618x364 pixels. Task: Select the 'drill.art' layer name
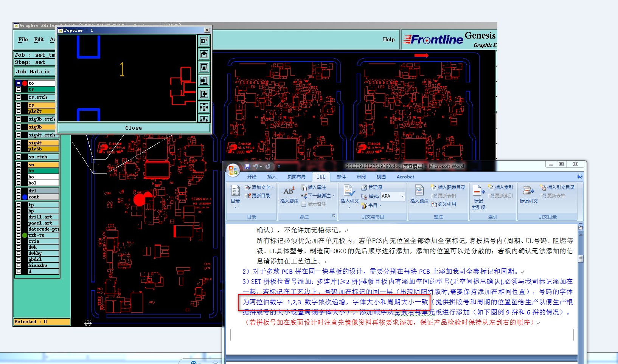tap(43, 217)
